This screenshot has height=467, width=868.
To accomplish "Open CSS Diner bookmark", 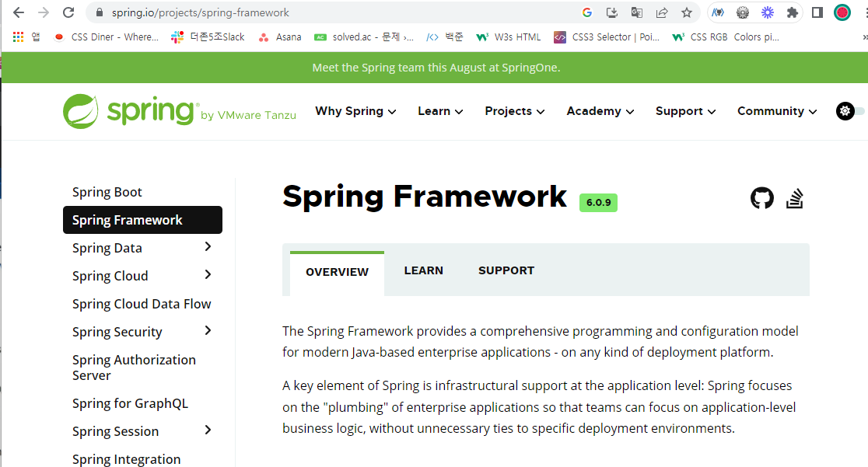I will [106, 37].
